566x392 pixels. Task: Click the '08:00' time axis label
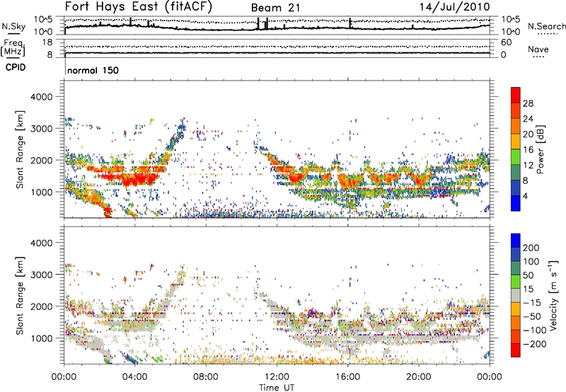(206, 377)
